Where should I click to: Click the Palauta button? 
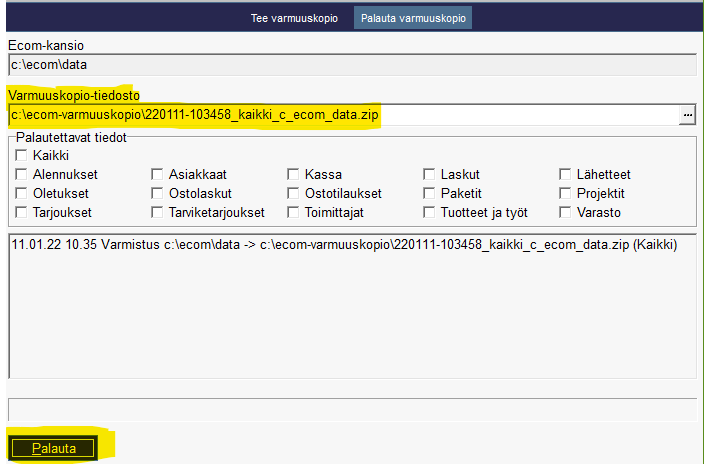coord(53,448)
